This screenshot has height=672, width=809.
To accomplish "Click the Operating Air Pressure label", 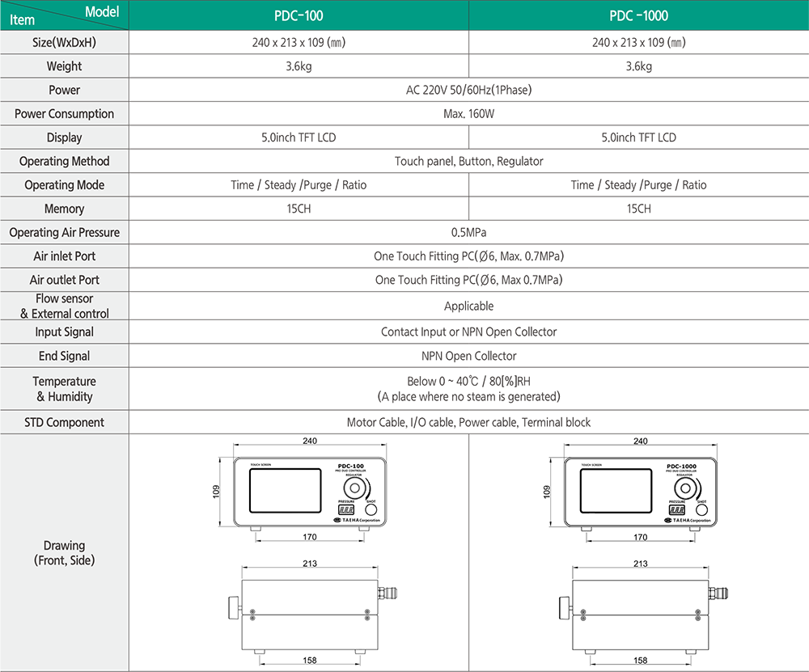I will [64, 232].
